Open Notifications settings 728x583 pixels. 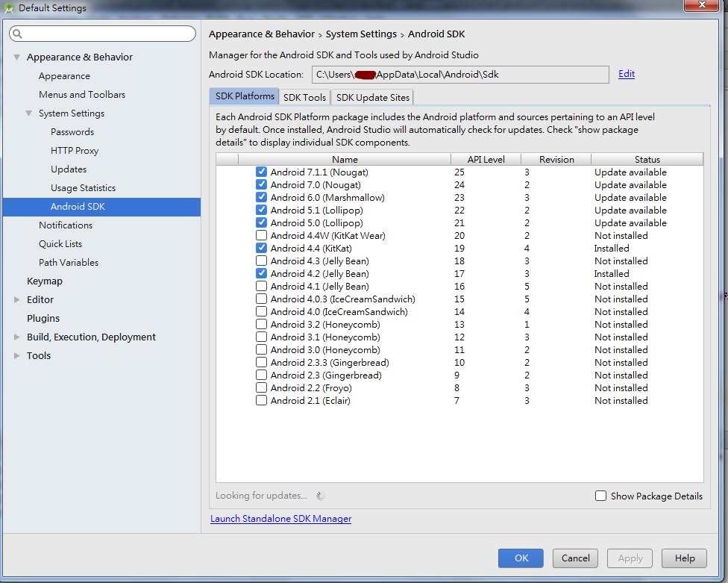(x=66, y=225)
